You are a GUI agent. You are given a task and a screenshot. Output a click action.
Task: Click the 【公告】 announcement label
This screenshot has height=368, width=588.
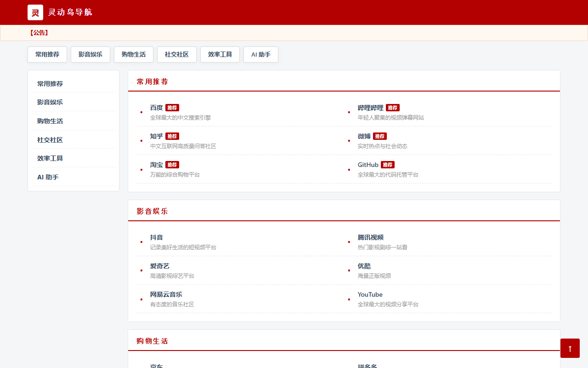[x=39, y=33]
